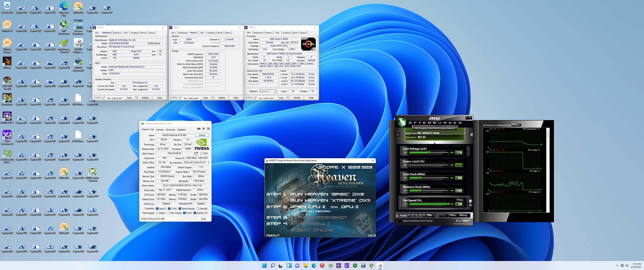Click the Core Voltage +210 value field
Image resolution: width=644 pixels, height=270 pixels.
point(459,153)
